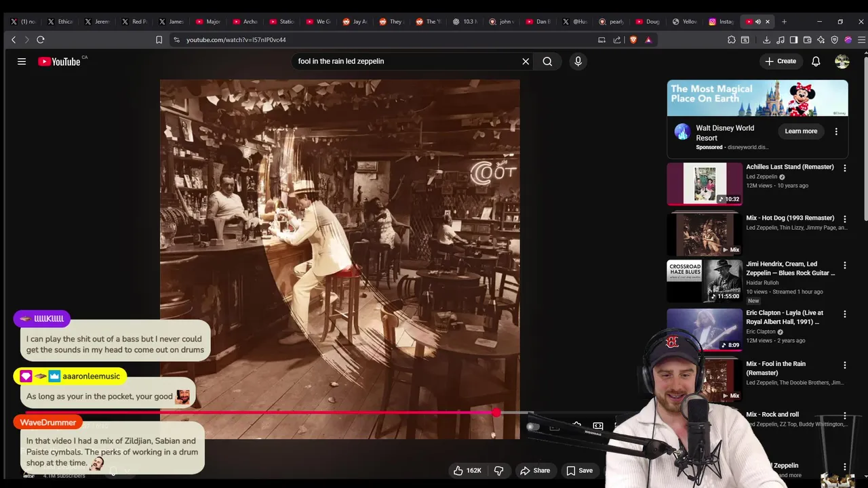The width and height of the screenshot is (868, 488).
Task: Like the video, 162K thumbs up
Action: point(468,470)
